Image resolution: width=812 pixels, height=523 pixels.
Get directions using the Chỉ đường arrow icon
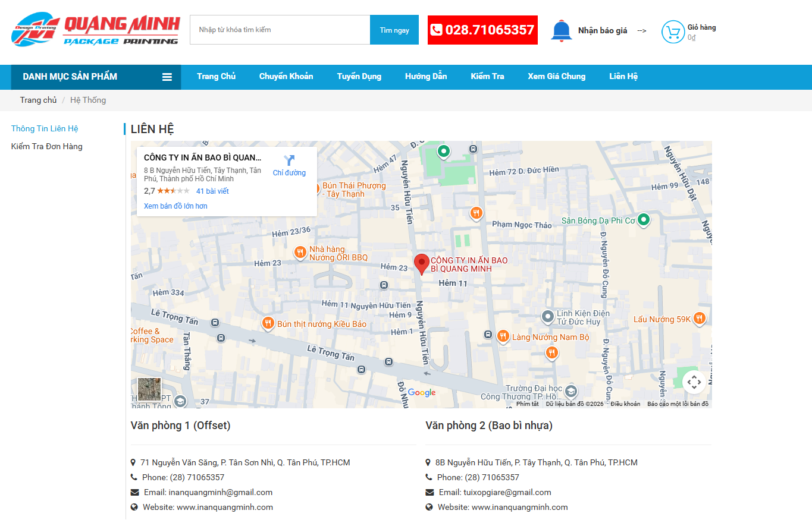click(x=290, y=160)
